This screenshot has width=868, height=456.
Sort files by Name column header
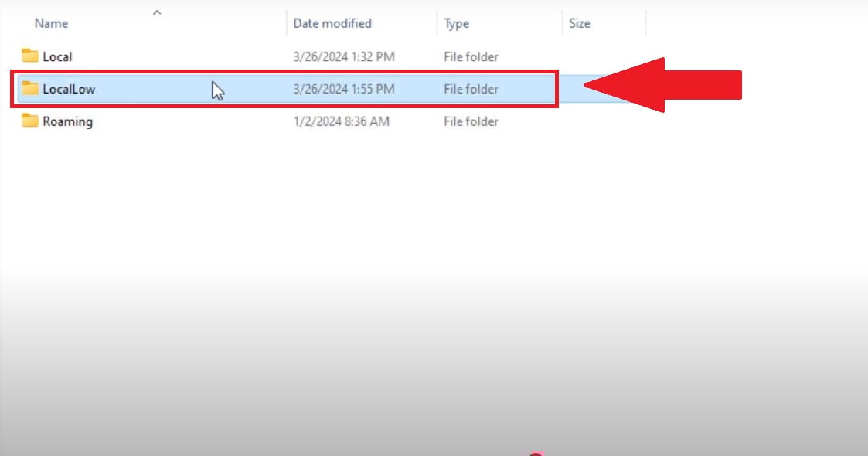(x=52, y=23)
